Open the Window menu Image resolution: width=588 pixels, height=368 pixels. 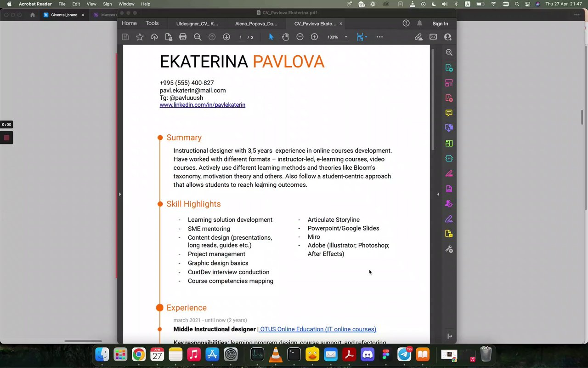pyautogui.click(x=126, y=4)
